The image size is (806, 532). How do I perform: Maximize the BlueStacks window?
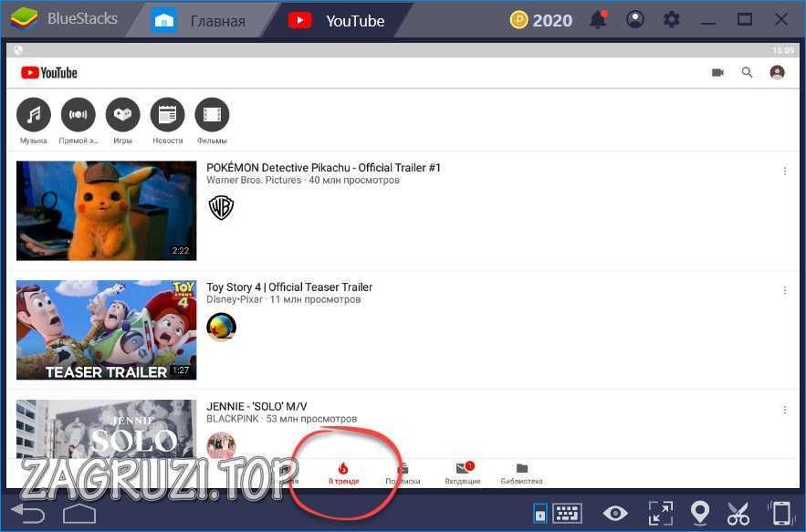click(x=744, y=19)
